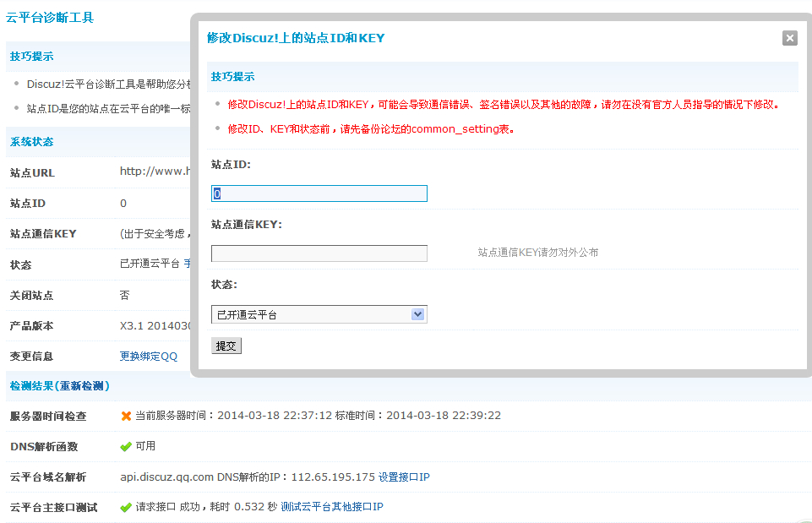812x523 pixels.
Task: Click the 测试云平台其他接口IP link
Action: click(x=332, y=507)
